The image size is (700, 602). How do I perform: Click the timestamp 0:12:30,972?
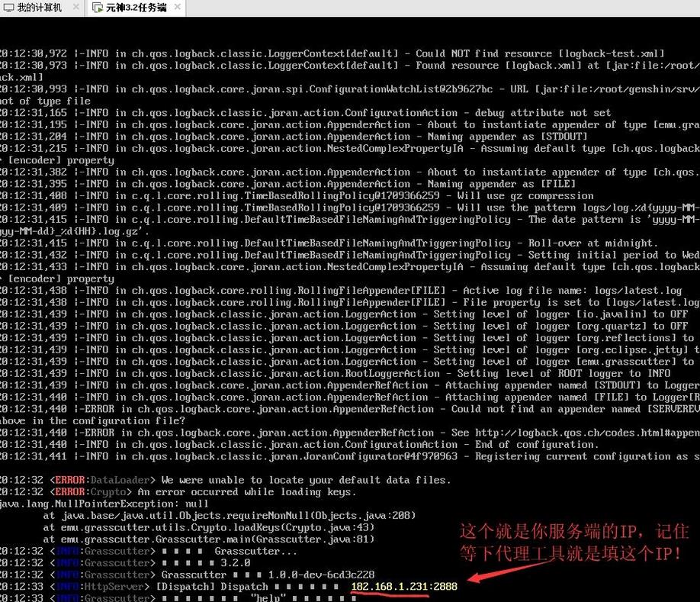(34, 53)
